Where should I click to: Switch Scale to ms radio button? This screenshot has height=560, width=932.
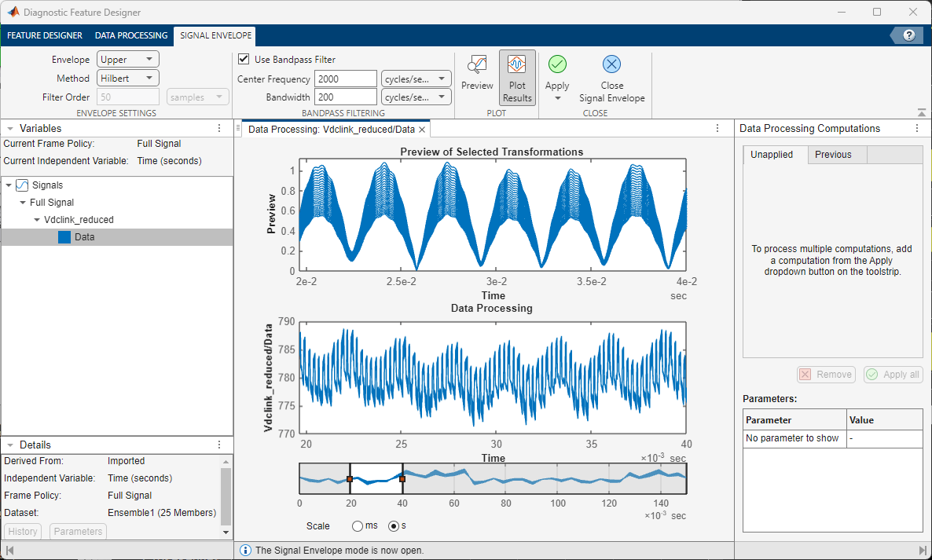pos(358,526)
